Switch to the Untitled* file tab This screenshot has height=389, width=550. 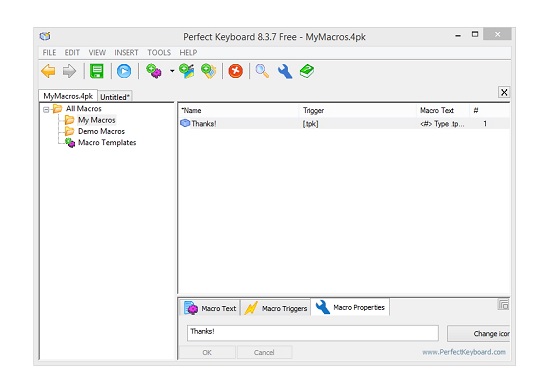(115, 97)
